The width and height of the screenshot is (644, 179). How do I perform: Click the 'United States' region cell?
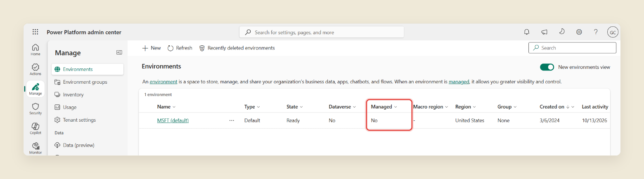coord(470,120)
